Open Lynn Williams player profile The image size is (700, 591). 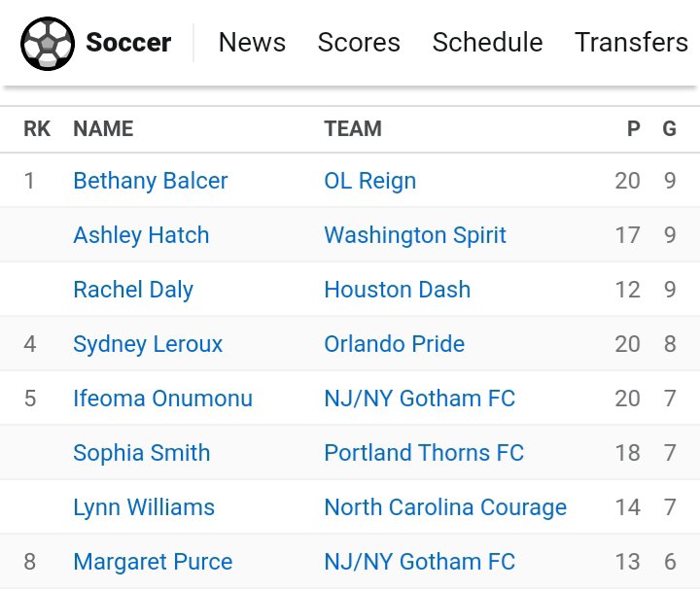[144, 507]
